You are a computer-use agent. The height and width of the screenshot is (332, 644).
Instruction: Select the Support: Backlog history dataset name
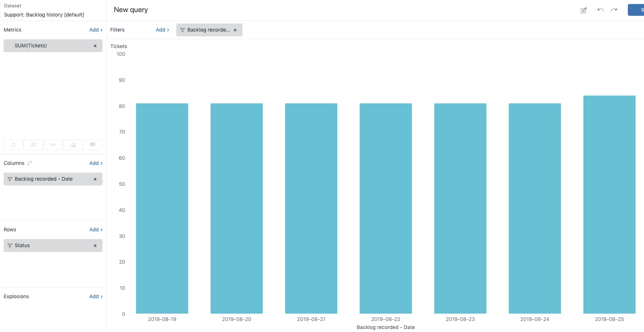pyautogui.click(x=44, y=15)
